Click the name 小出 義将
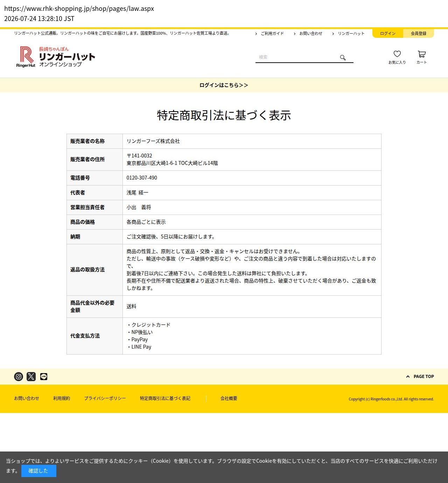448x483 pixels. [139, 207]
